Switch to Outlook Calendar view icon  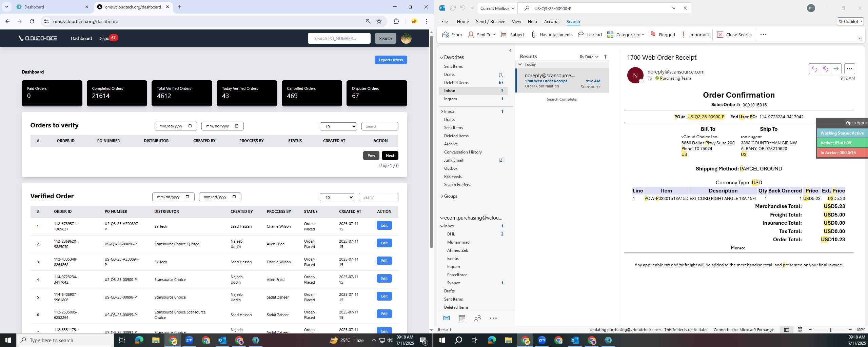pos(462,318)
